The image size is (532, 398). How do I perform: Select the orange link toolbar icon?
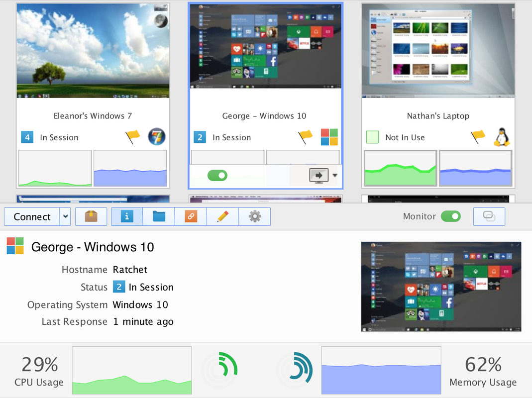[x=191, y=216]
